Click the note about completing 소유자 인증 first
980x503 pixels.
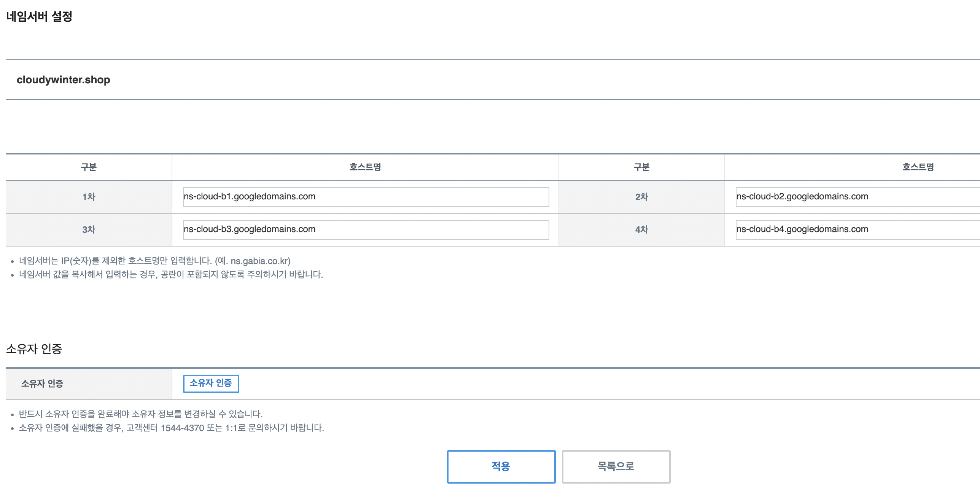click(x=141, y=414)
